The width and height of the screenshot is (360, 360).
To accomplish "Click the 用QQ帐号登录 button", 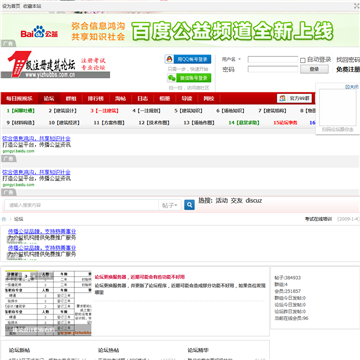I will [x=188, y=59].
